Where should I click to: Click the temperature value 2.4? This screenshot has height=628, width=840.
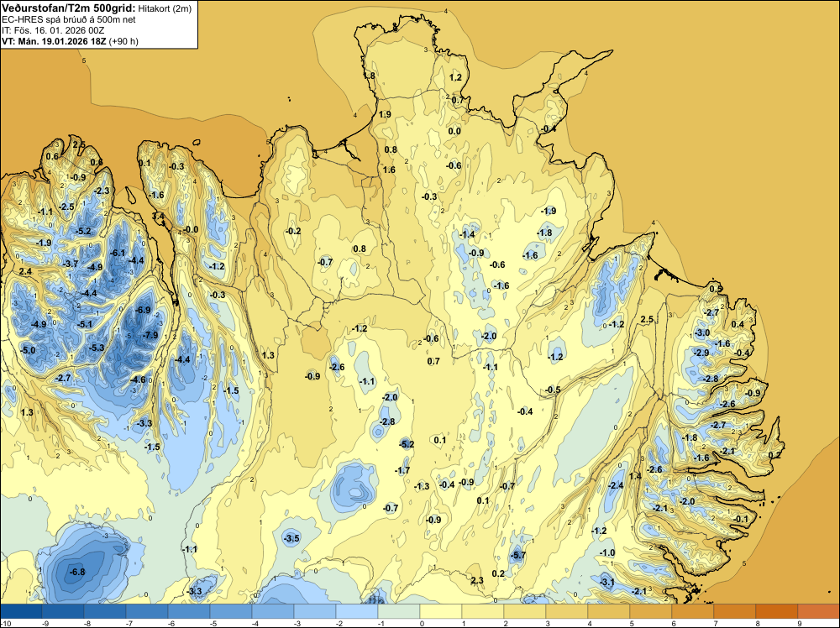pyautogui.click(x=25, y=271)
